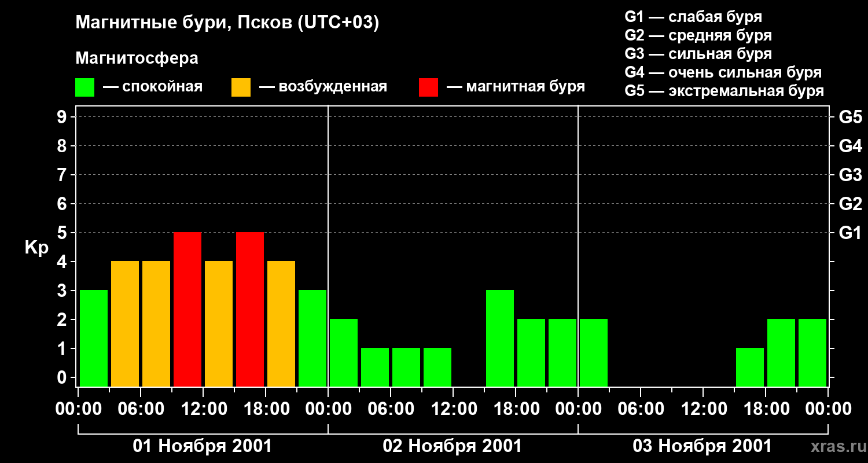This screenshot has height=463, width=868.
Task: Click the 18:00–21:00 green bar on 03 Ноября
Action: (781, 352)
